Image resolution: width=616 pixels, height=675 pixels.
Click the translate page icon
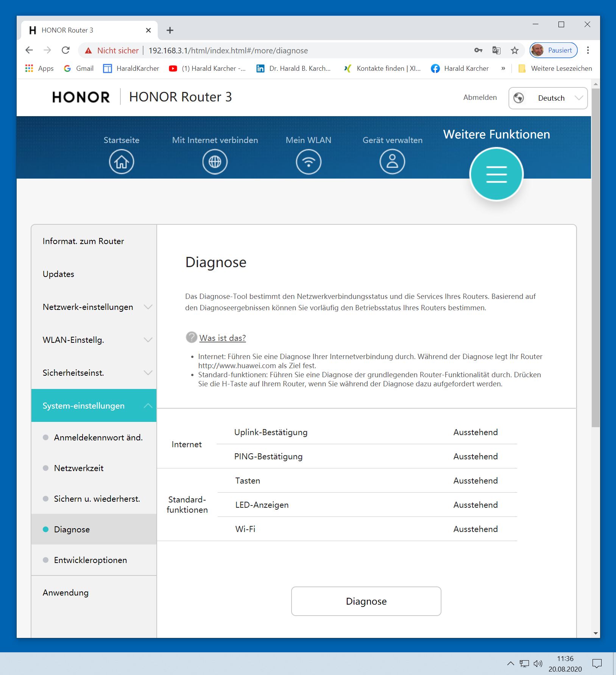click(x=496, y=50)
